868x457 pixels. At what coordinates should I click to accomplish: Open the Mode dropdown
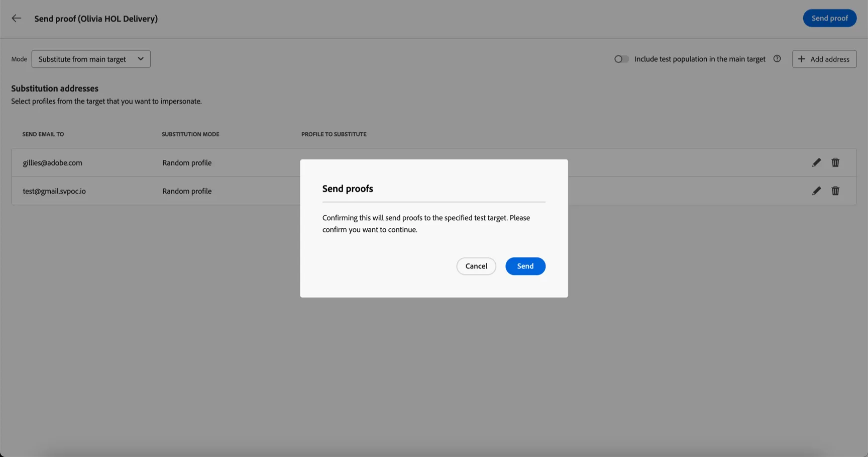point(91,59)
